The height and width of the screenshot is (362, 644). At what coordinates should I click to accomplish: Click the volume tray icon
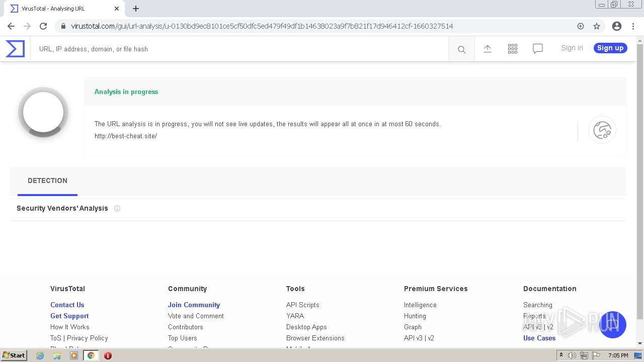(x=572, y=355)
